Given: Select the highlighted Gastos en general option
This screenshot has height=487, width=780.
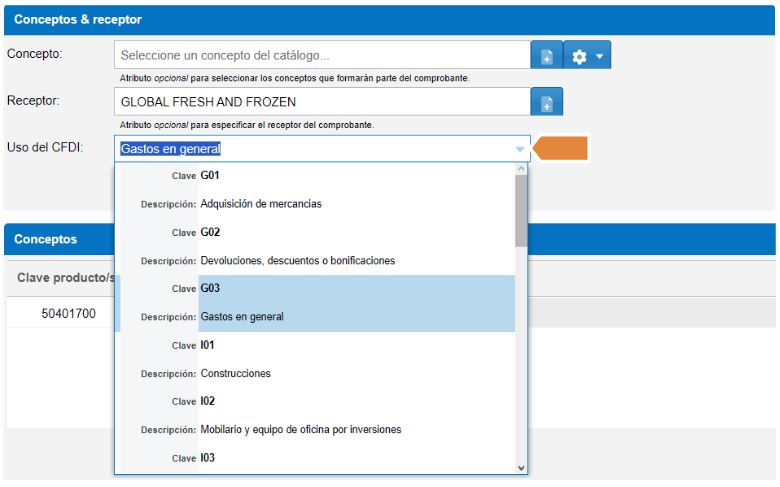Looking at the screenshot, I should point(315,303).
